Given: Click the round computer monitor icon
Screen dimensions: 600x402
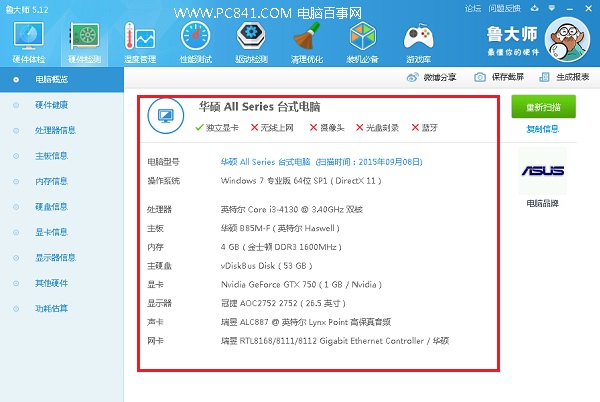Looking at the screenshot, I should point(166,116).
